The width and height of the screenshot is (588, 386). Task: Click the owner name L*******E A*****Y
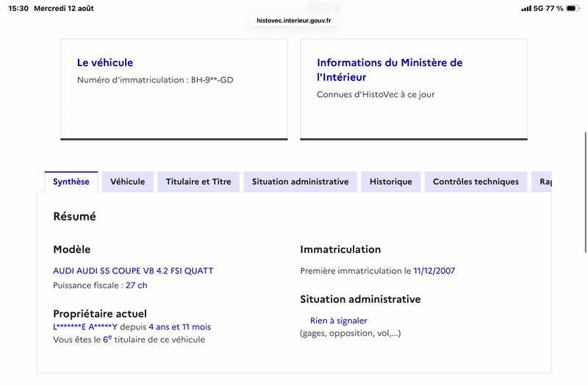[x=85, y=327]
